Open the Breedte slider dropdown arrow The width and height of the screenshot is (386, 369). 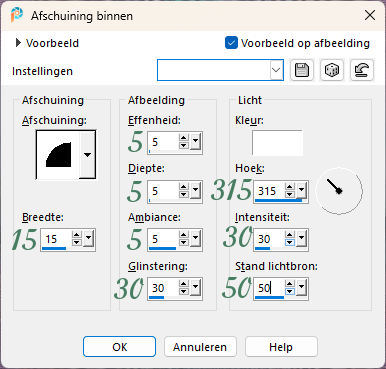click(88, 239)
